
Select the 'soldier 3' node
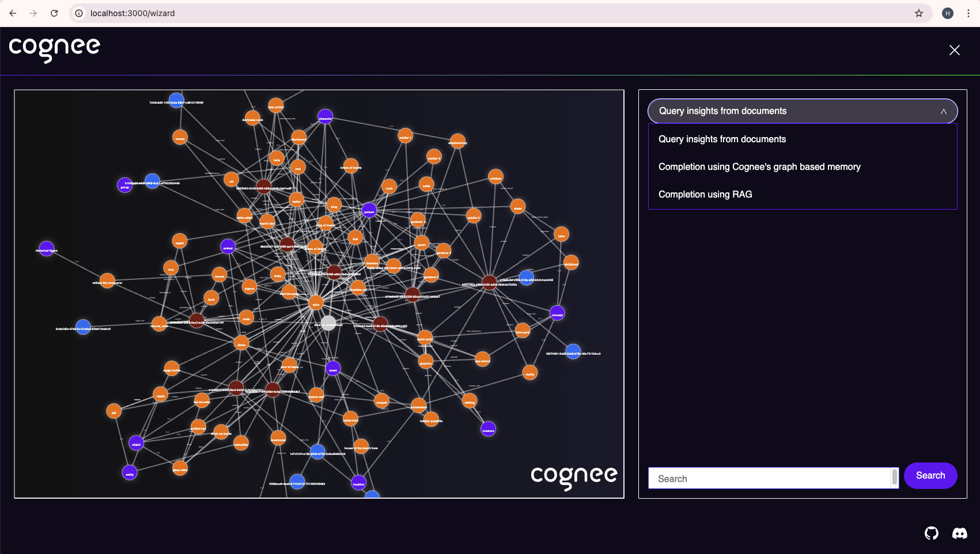434,157
